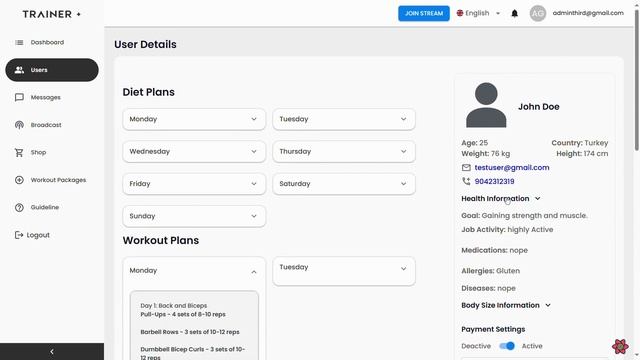Click Day 1: Back and Biceps text
Image resolution: width=640 pixels, height=360 pixels.
[173, 306]
